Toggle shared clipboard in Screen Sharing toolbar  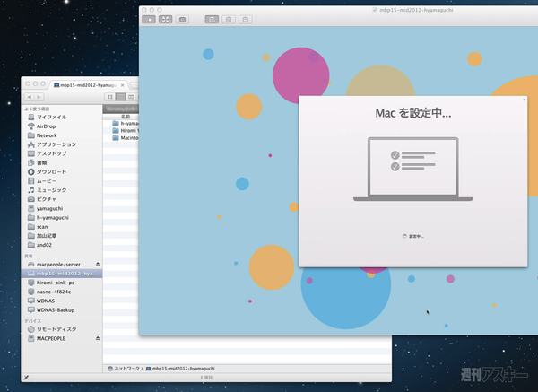212,20
